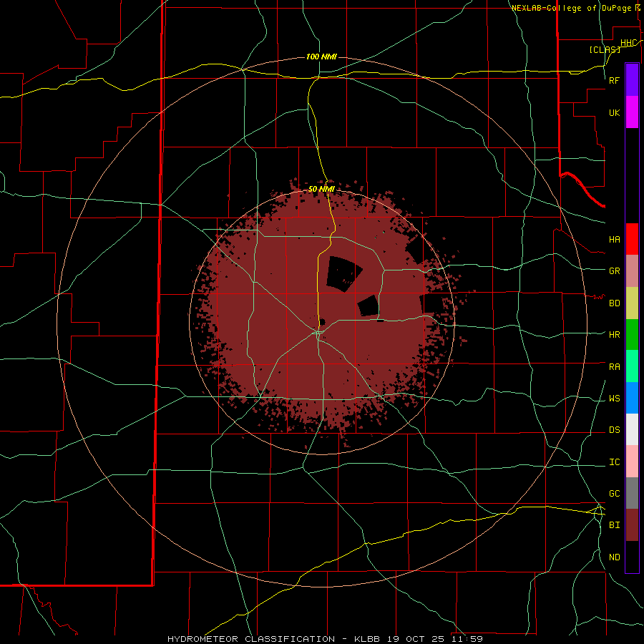This screenshot has width=644, height=644.
Task: Click the HHC product code text
Action: (628, 43)
